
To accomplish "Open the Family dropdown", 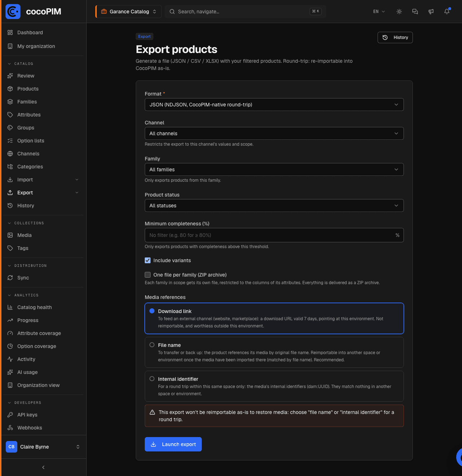I will pyautogui.click(x=274, y=169).
